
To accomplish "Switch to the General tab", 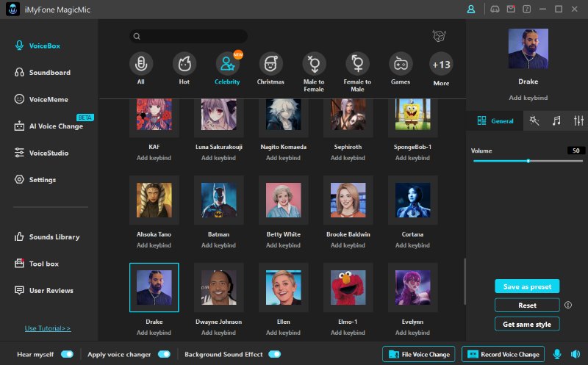I will pos(495,120).
